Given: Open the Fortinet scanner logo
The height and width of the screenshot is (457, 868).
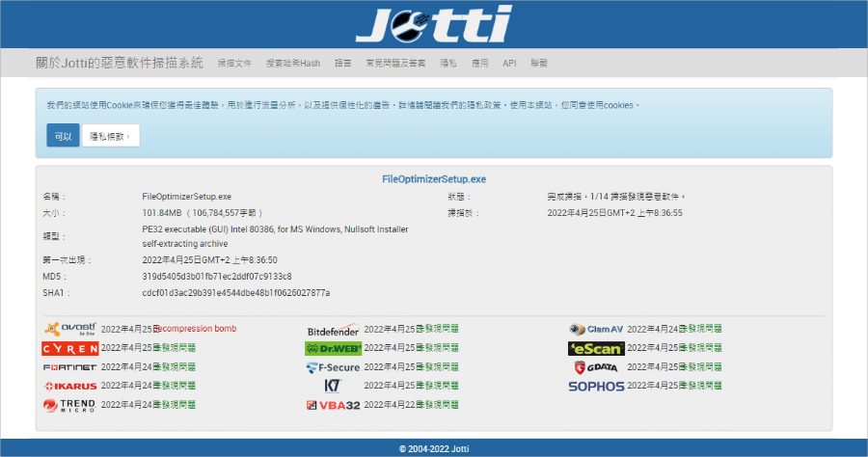Looking at the screenshot, I should (x=69, y=366).
